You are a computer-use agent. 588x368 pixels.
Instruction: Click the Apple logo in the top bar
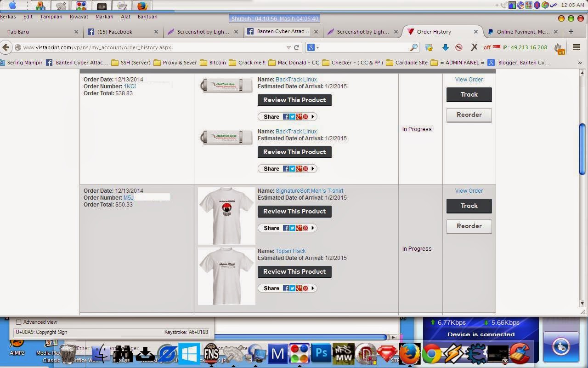coord(13,6)
